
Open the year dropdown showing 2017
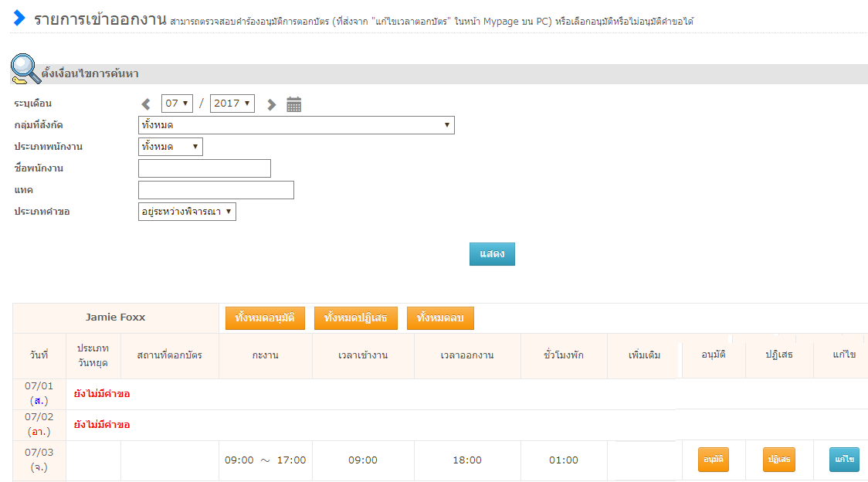[232, 104]
